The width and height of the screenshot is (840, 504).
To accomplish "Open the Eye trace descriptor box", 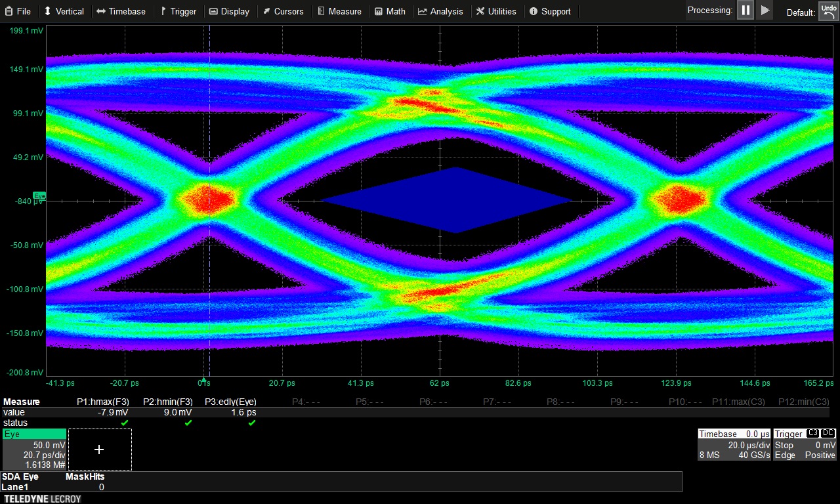I will point(34,450).
